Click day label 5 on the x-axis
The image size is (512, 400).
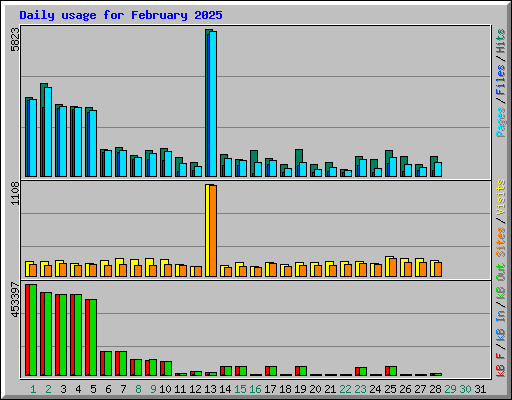93,389
